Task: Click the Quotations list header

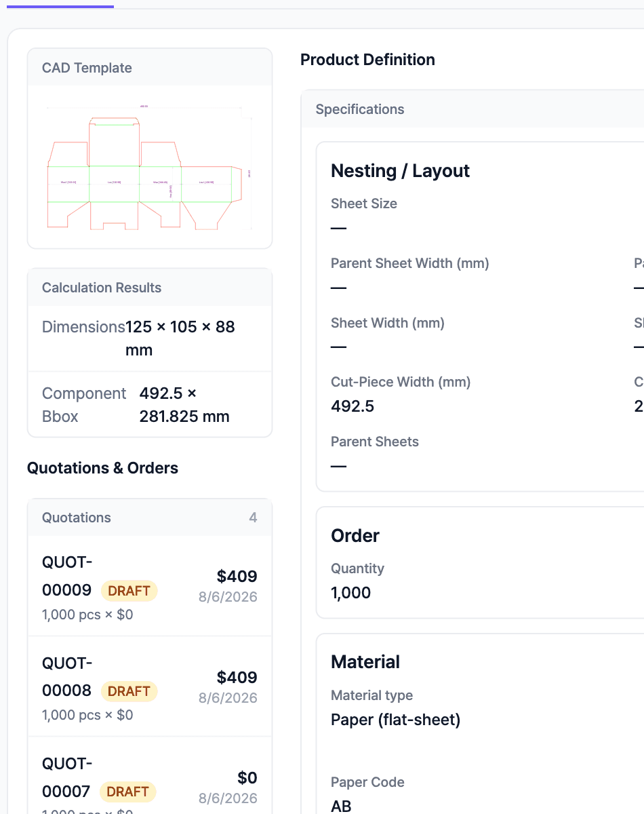Action: click(x=150, y=518)
